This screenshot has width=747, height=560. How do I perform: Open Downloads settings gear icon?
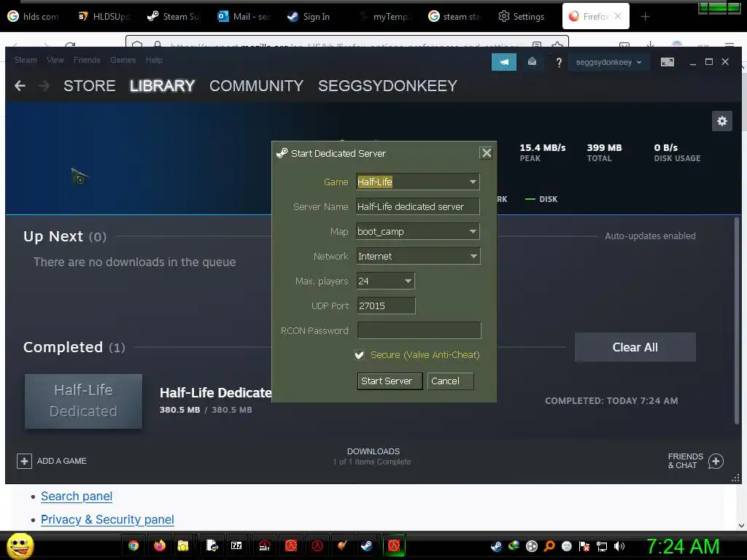(x=721, y=121)
